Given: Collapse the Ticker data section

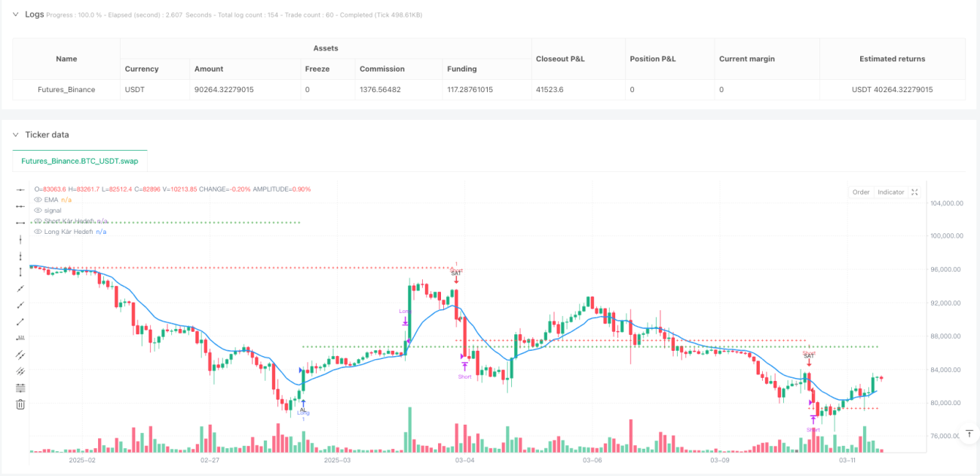Looking at the screenshot, I should 16,135.
